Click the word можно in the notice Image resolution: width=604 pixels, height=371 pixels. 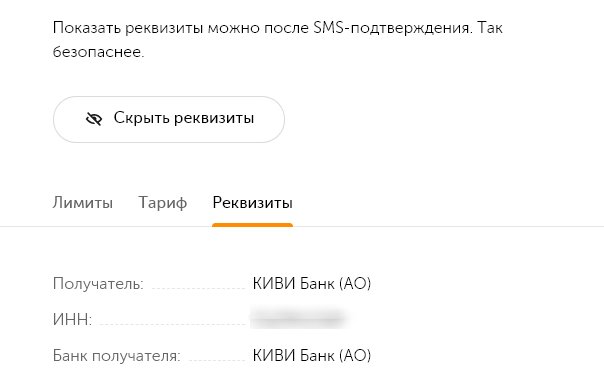pyautogui.click(x=234, y=29)
